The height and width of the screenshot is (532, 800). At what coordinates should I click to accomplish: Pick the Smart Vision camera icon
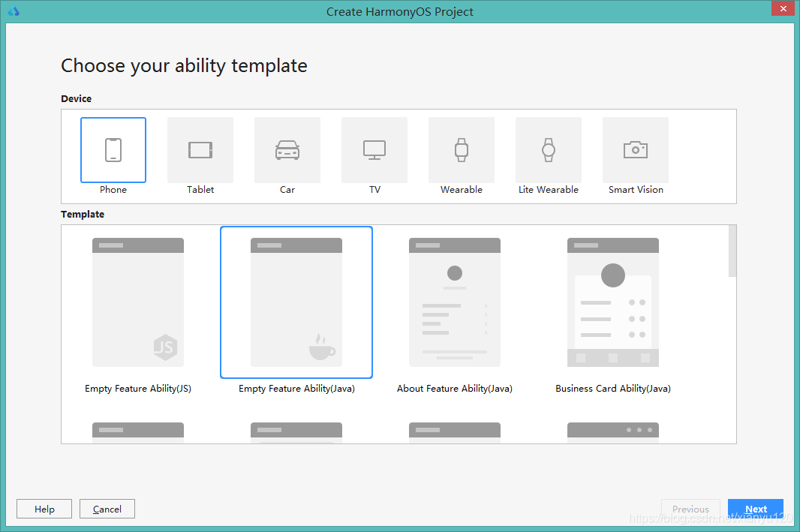(x=636, y=150)
